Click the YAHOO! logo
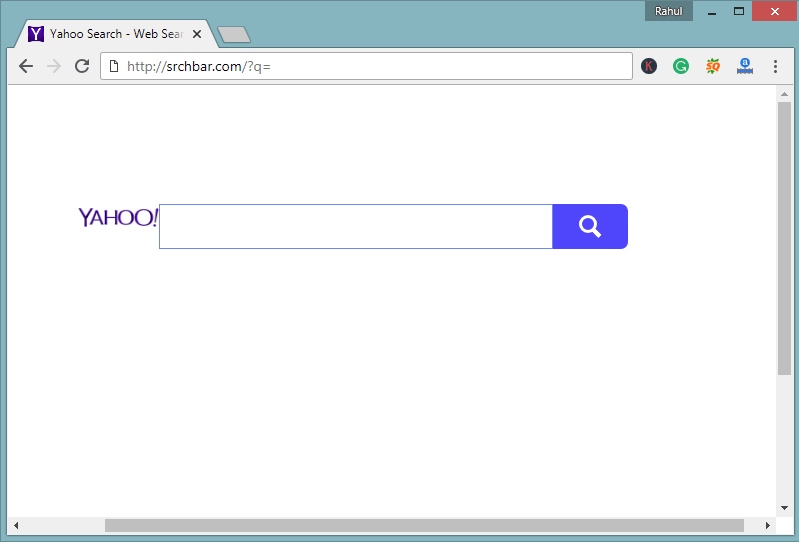 click(118, 218)
